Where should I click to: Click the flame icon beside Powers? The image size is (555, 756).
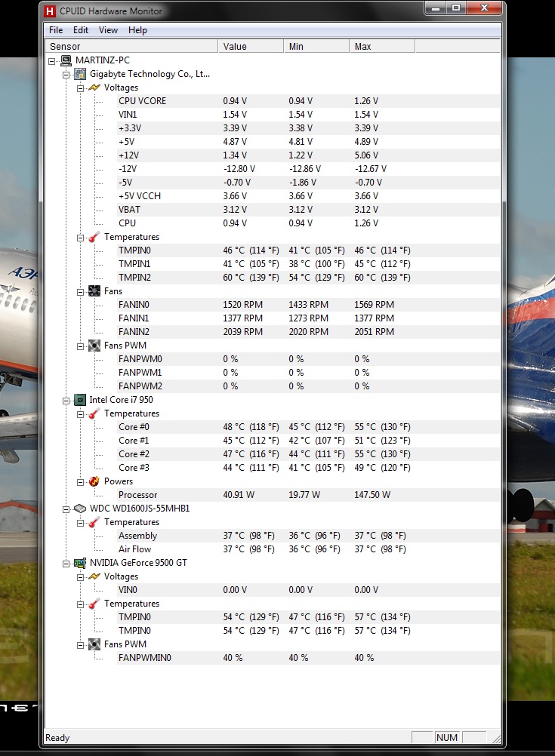tap(94, 481)
